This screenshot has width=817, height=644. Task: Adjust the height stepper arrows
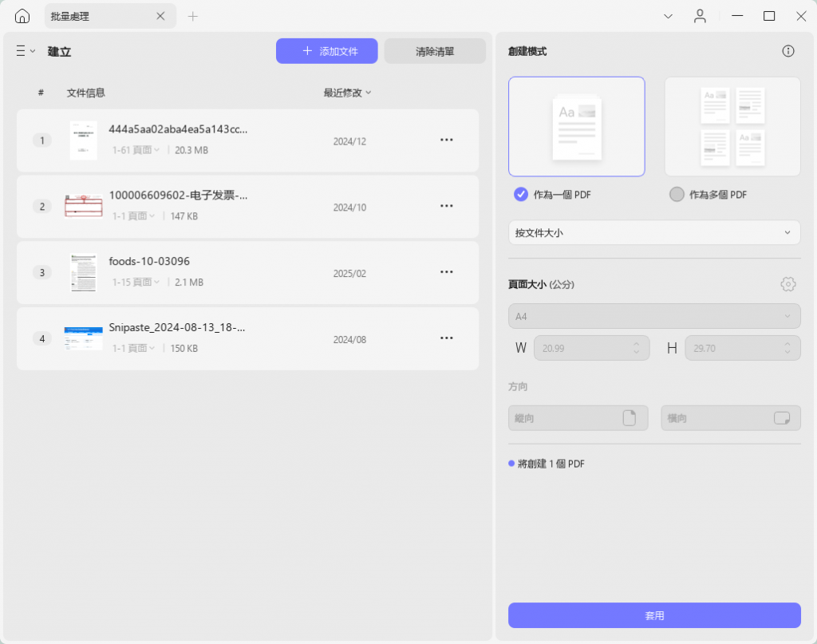click(787, 348)
